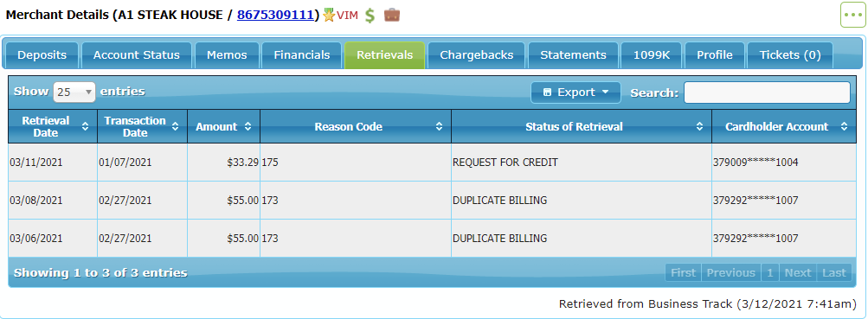Viewport: 868px width, 319px height.
Task: Sort by Transaction Date column
Action: (x=142, y=126)
